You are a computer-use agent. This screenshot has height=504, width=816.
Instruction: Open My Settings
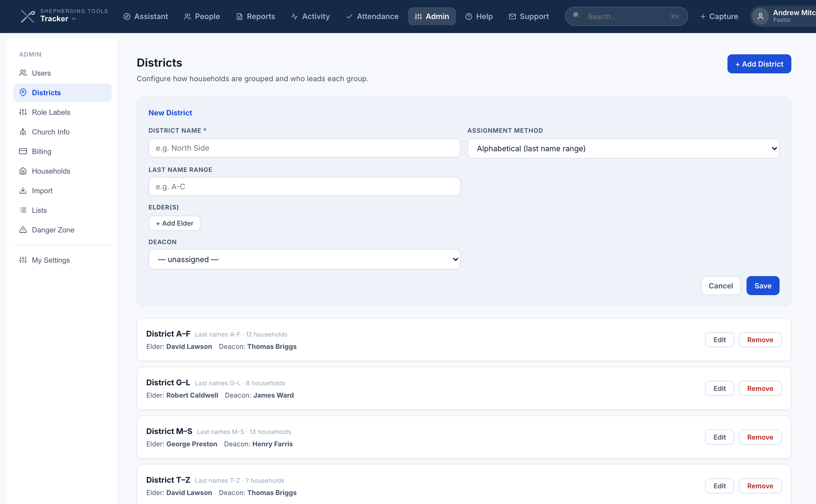coord(62,260)
